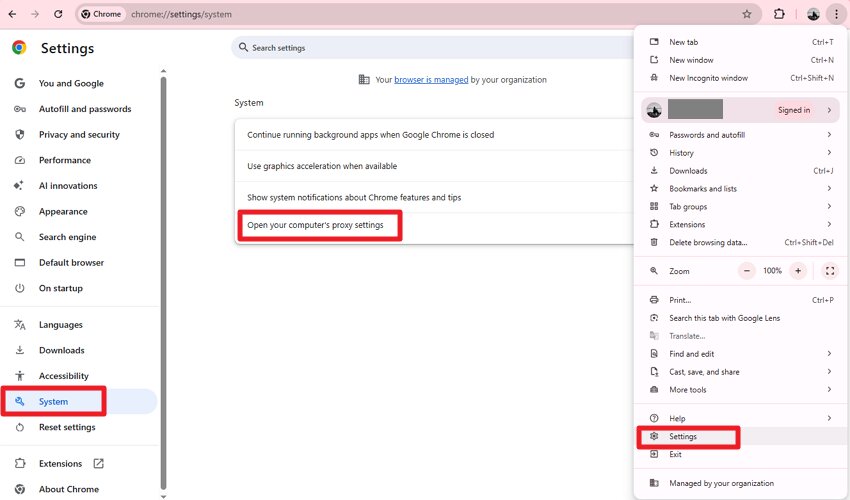Open Privacy and security section
Image resolution: width=850 pixels, height=500 pixels.
coord(80,134)
